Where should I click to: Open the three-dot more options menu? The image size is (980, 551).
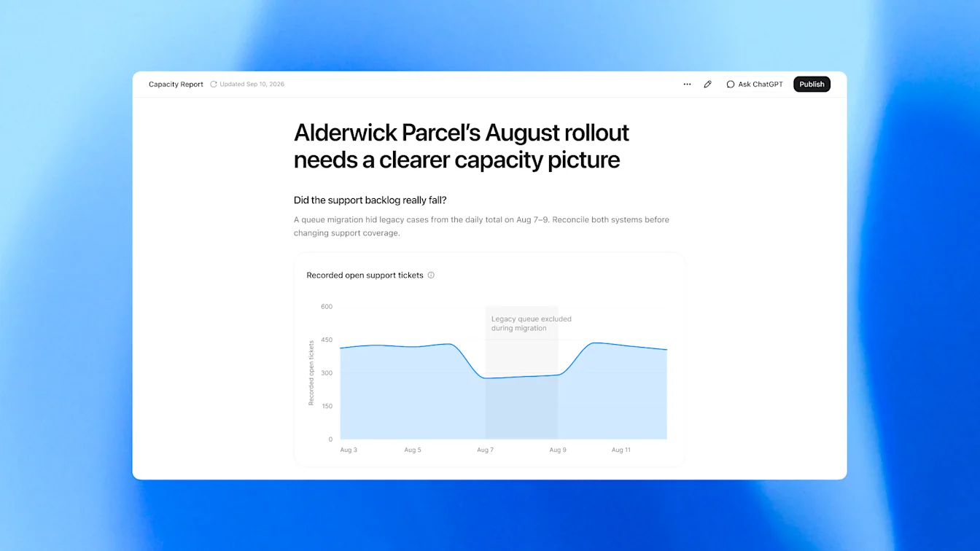point(687,85)
